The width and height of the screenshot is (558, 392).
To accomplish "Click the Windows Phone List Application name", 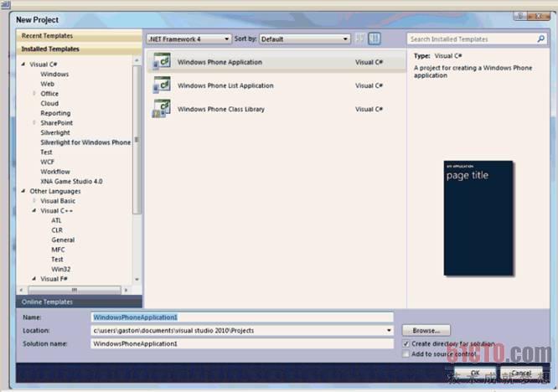I will click(225, 85).
